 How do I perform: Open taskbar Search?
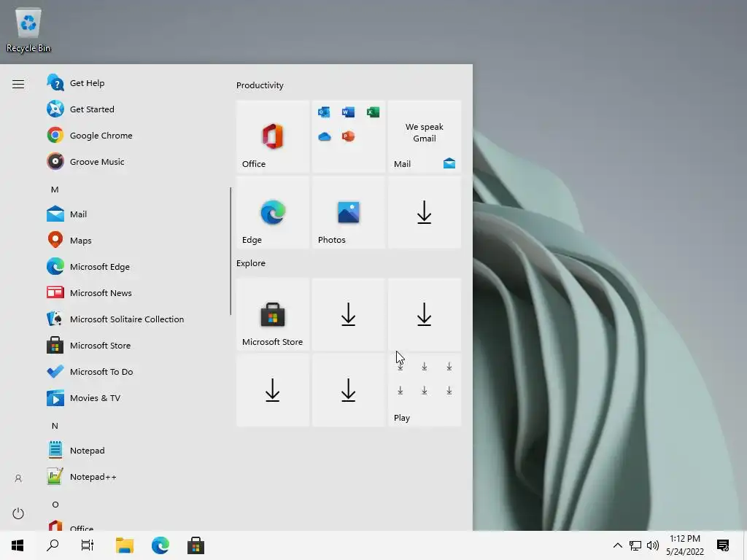tap(53, 545)
